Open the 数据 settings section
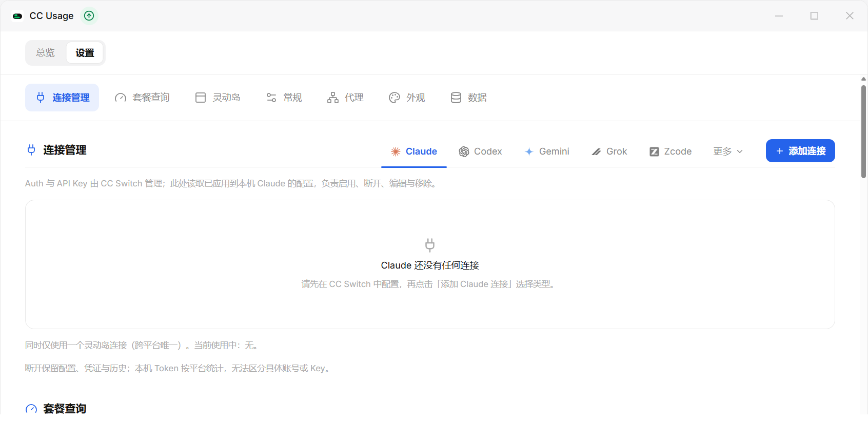Viewport: 868px width, 439px height. tap(469, 98)
